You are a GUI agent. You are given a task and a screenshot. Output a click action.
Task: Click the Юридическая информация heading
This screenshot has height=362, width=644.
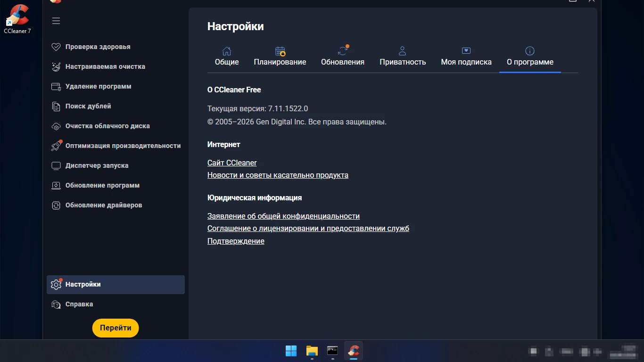pyautogui.click(x=255, y=197)
